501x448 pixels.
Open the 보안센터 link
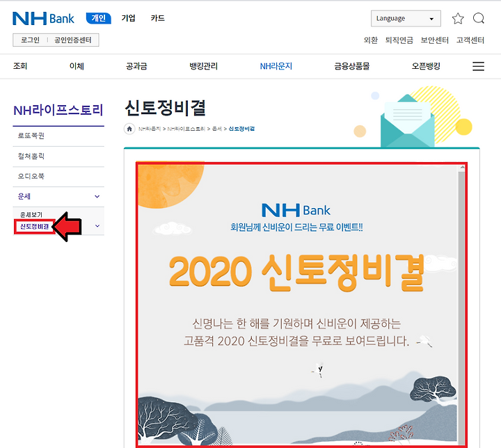tap(434, 40)
